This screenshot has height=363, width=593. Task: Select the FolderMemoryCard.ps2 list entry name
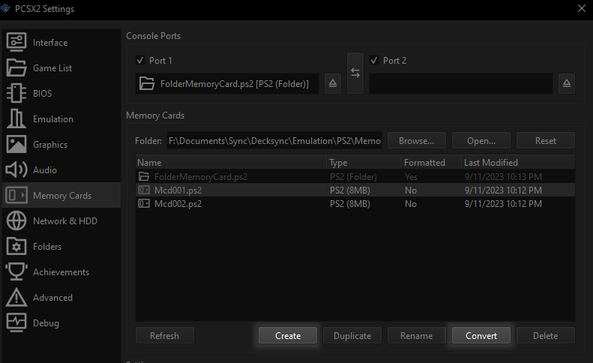(x=201, y=177)
